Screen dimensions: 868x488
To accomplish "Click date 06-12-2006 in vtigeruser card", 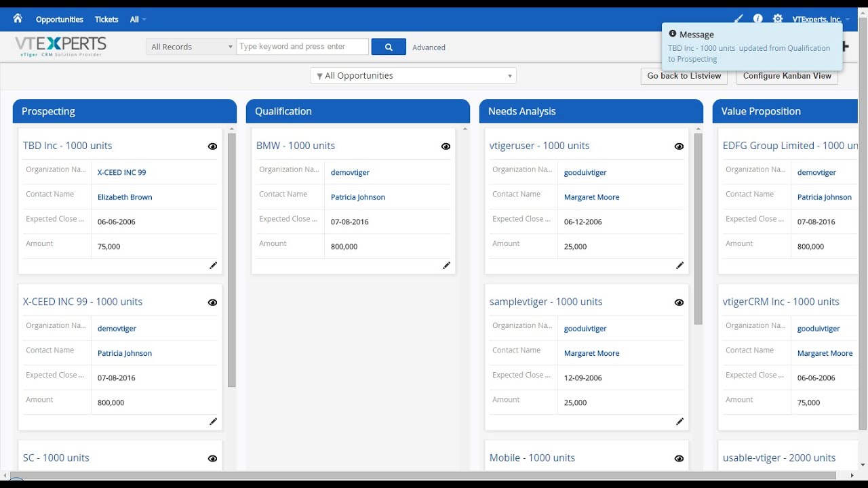I will (x=583, y=222).
